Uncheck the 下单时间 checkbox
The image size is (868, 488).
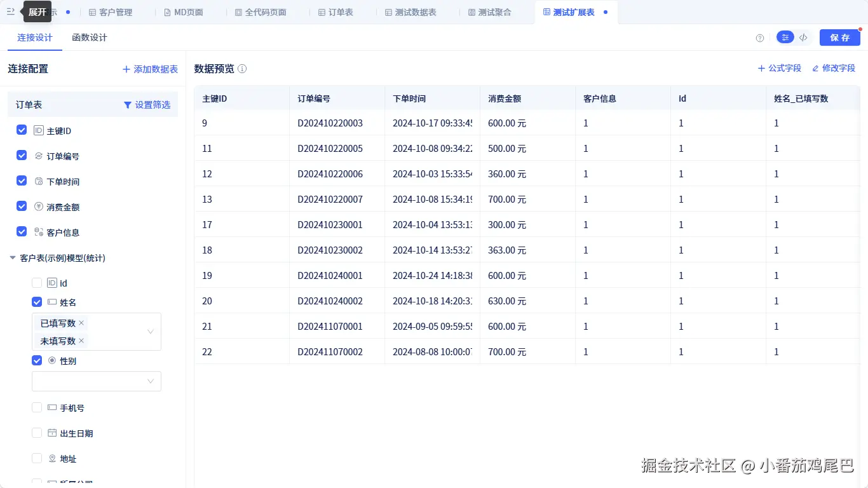pos(22,180)
